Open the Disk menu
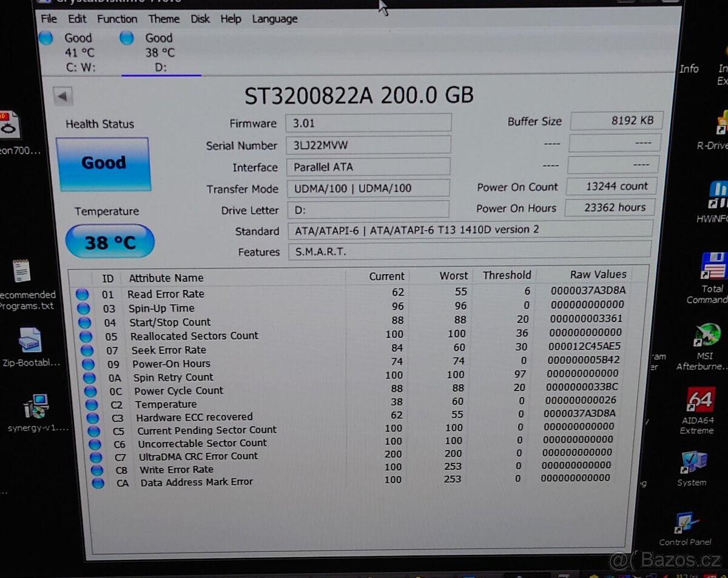Viewport: 728px width, 578px height. pyautogui.click(x=200, y=19)
